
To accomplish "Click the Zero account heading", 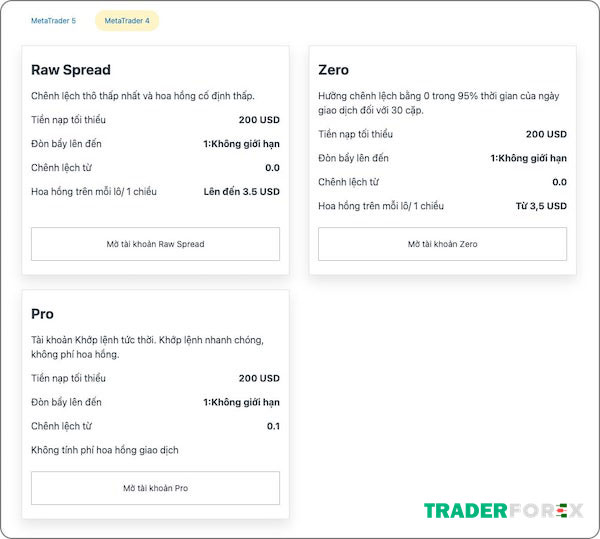I will coord(333,70).
